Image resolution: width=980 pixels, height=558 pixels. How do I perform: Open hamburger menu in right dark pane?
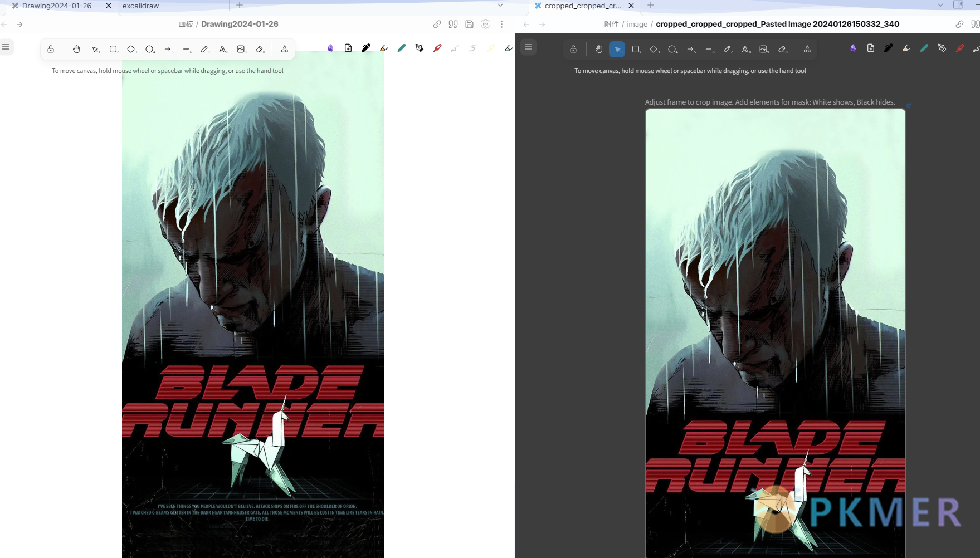528,47
